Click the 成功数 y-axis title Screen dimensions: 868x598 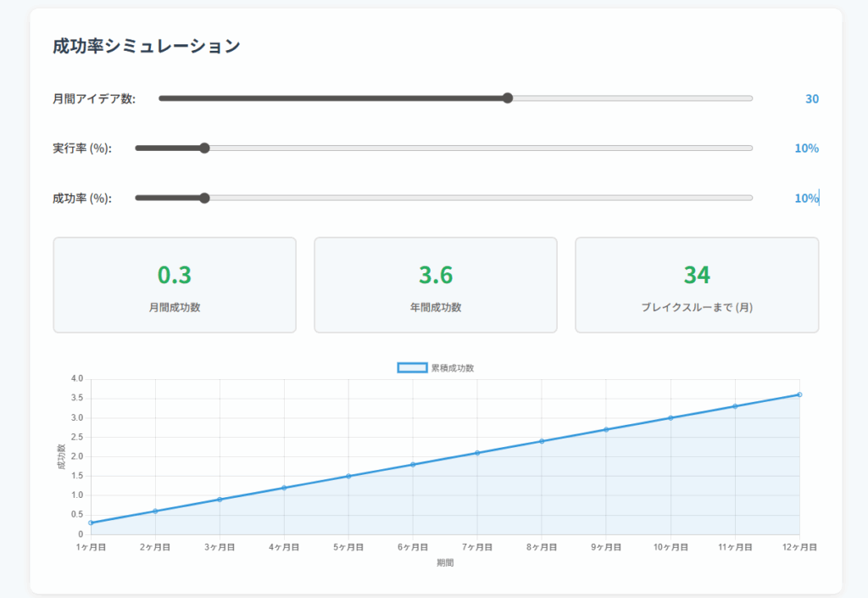point(61,456)
